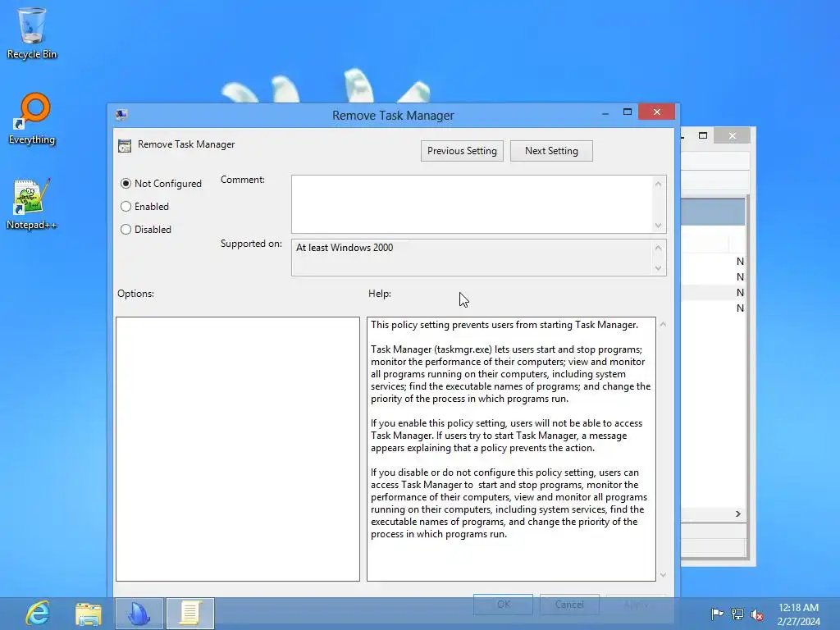
Task: Click the Comment box scroll-up arrow
Action: pyautogui.click(x=659, y=185)
